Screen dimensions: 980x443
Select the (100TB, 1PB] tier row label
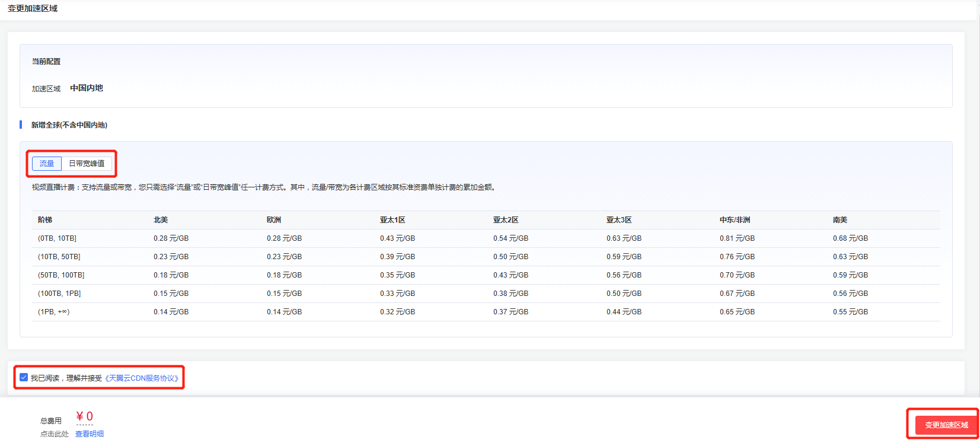pos(59,294)
